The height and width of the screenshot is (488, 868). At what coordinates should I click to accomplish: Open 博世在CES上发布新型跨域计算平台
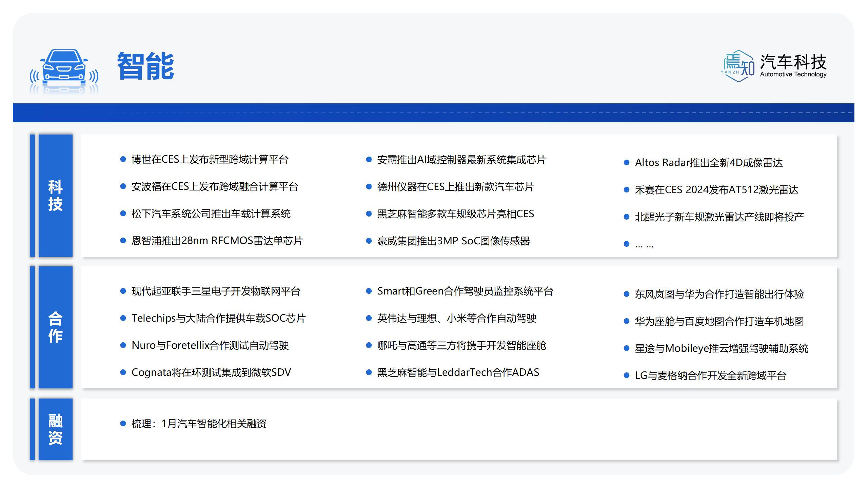coord(210,159)
